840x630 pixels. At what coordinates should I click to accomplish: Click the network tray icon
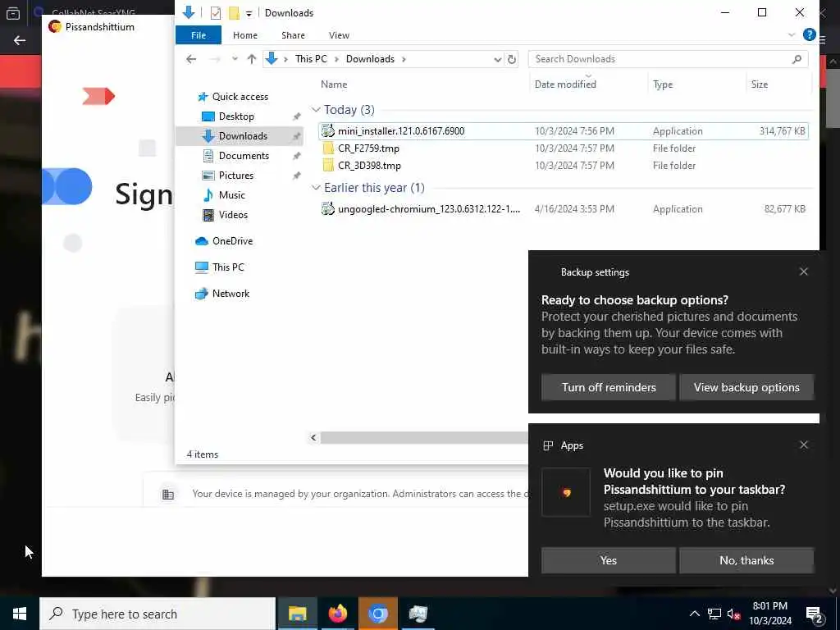tap(714, 614)
